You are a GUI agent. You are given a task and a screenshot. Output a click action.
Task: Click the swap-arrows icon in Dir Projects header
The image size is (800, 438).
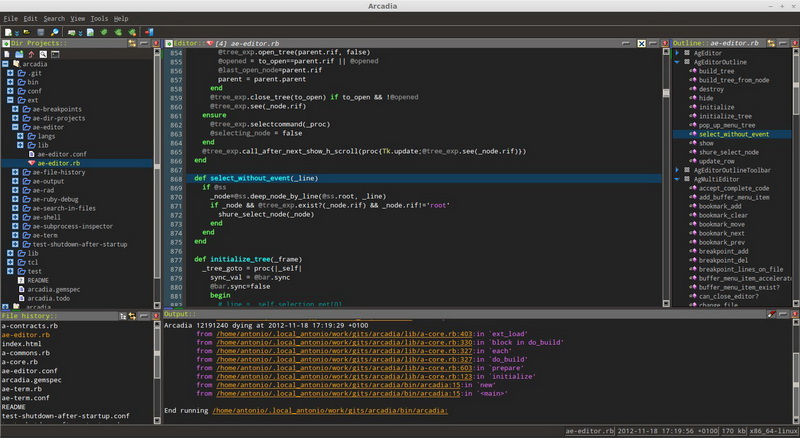132,43
